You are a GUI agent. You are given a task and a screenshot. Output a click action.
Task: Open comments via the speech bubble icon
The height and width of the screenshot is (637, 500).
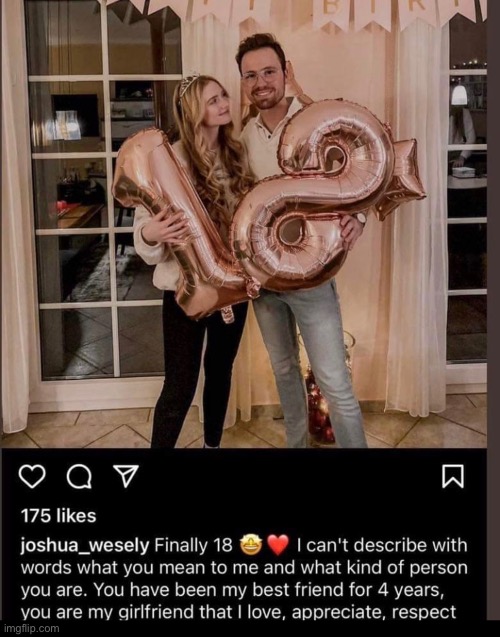(x=79, y=477)
